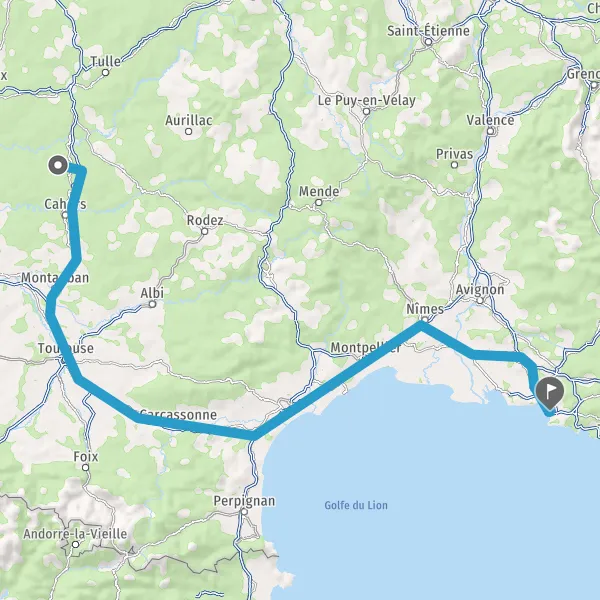Click the destination flag pin

tap(549, 393)
